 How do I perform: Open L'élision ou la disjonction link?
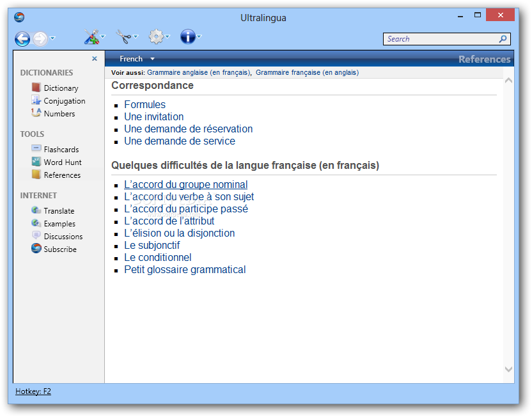click(180, 233)
